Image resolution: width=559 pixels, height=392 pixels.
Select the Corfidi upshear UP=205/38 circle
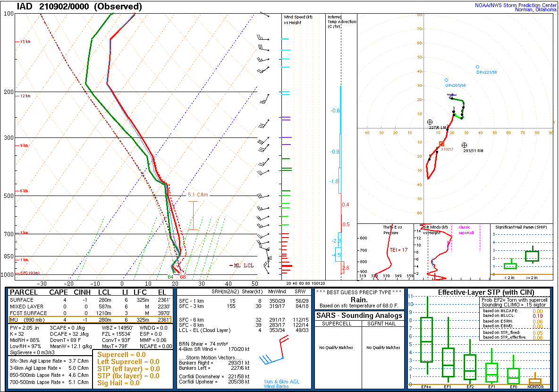tap(446, 80)
